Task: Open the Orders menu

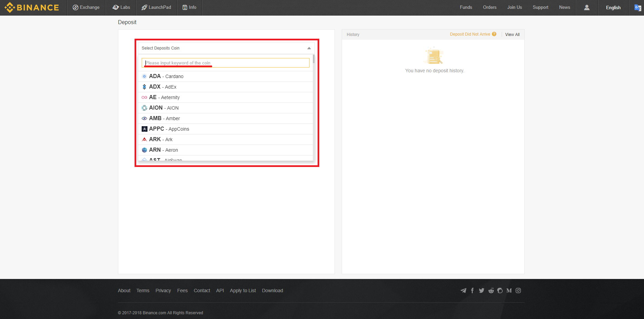Action: coord(489,7)
